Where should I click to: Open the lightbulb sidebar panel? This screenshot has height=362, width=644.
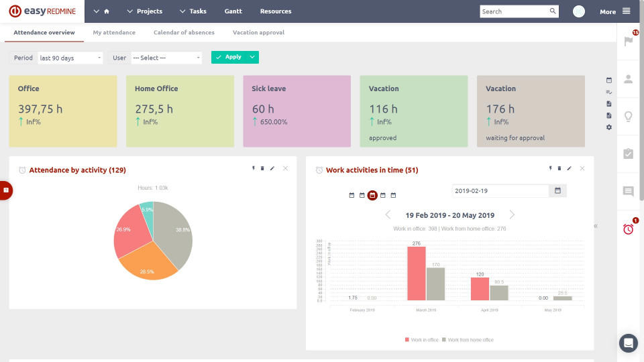(629, 116)
